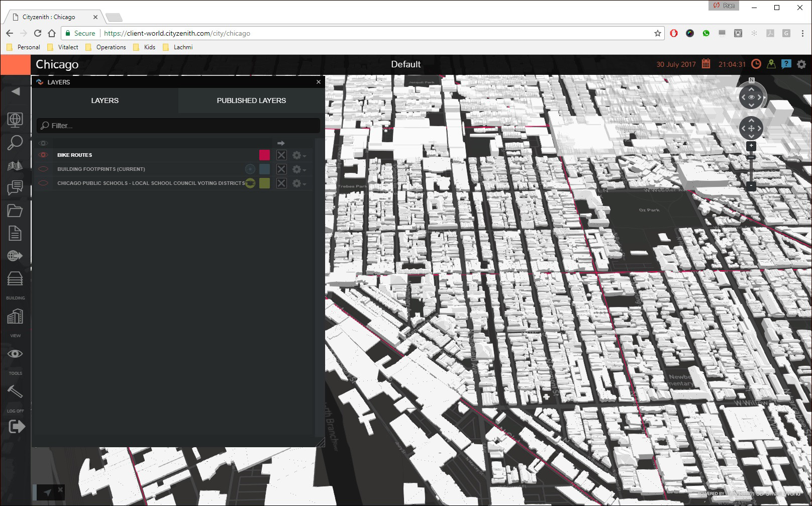Bookmark page with the star icon
This screenshot has height=506, width=812.
point(658,33)
